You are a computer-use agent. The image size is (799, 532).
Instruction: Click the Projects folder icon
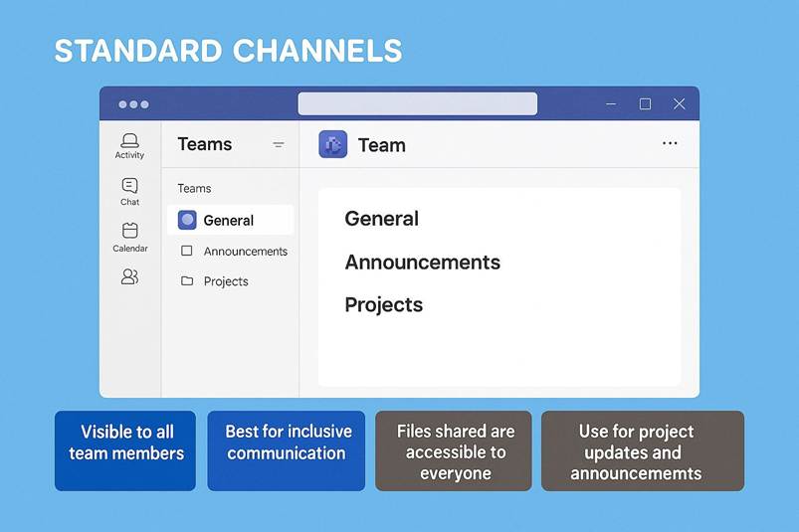[x=186, y=281]
